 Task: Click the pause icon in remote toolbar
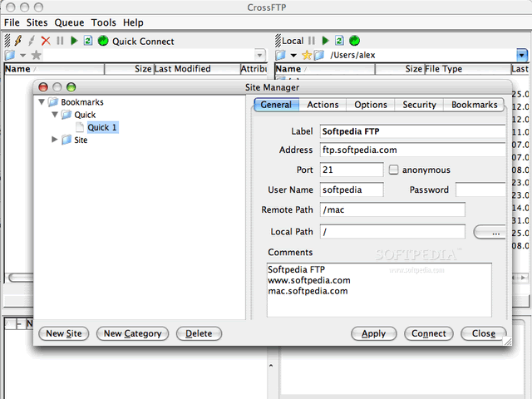coord(60,41)
